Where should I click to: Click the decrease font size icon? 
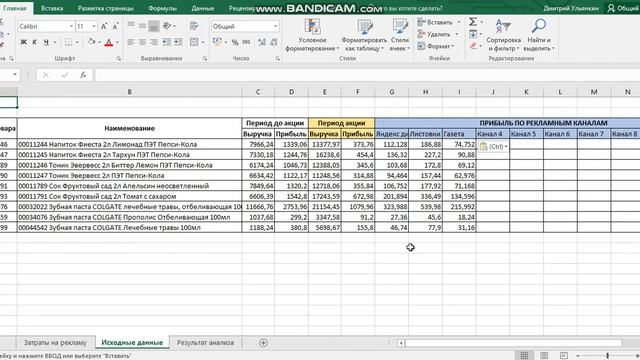click(x=116, y=27)
